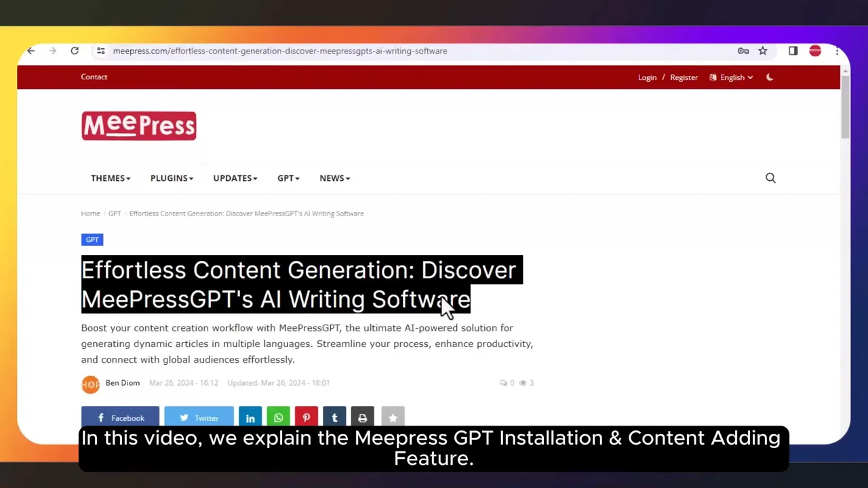Image resolution: width=868 pixels, height=488 pixels.
Task: Click the blue GPT category tag
Action: pos(92,240)
